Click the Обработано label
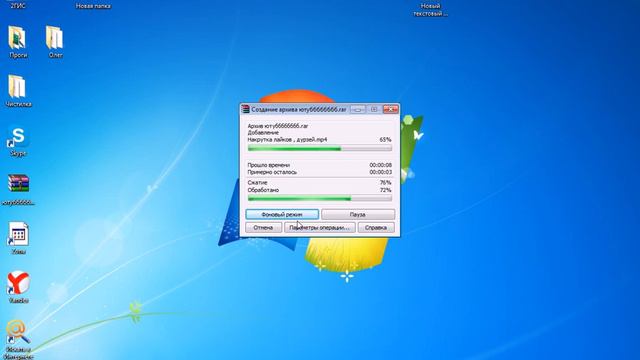Screen dimensions: 640x360 (x=263, y=190)
